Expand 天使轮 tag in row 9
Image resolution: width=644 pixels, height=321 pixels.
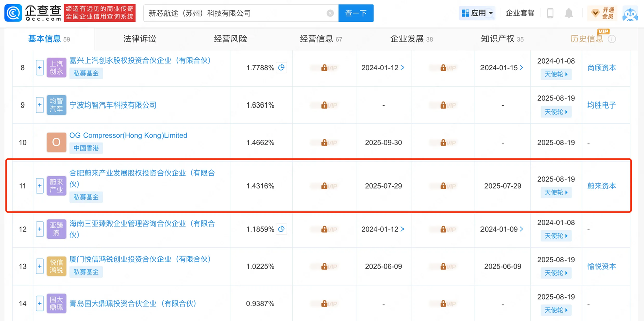click(556, 112)
